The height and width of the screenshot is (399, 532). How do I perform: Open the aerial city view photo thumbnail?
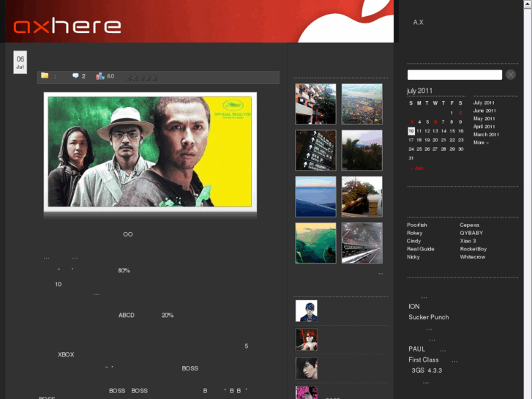tap(362, 104)
